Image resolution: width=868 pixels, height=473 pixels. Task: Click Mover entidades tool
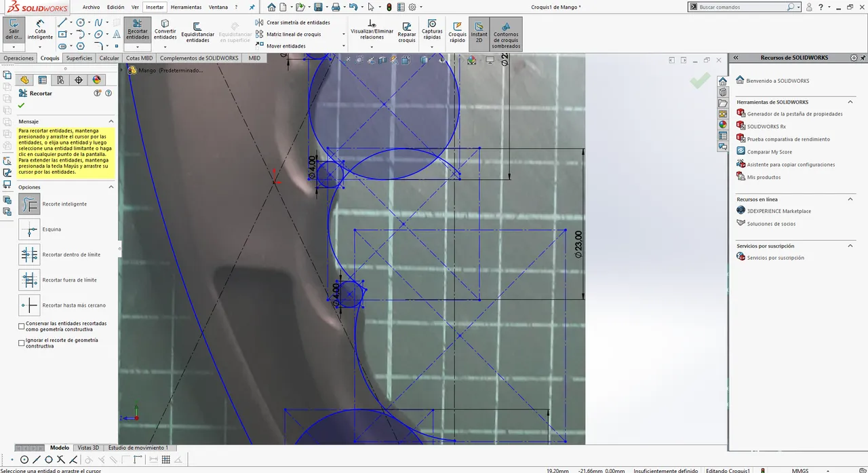(x=281, y=46)
